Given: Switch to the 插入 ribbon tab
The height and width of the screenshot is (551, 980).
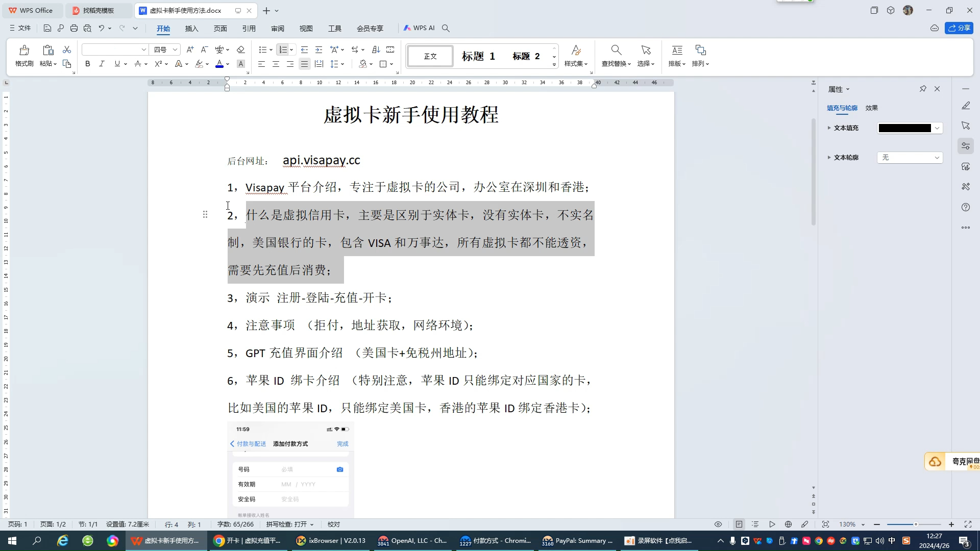Looking at the screenshot, I should 191,29.
